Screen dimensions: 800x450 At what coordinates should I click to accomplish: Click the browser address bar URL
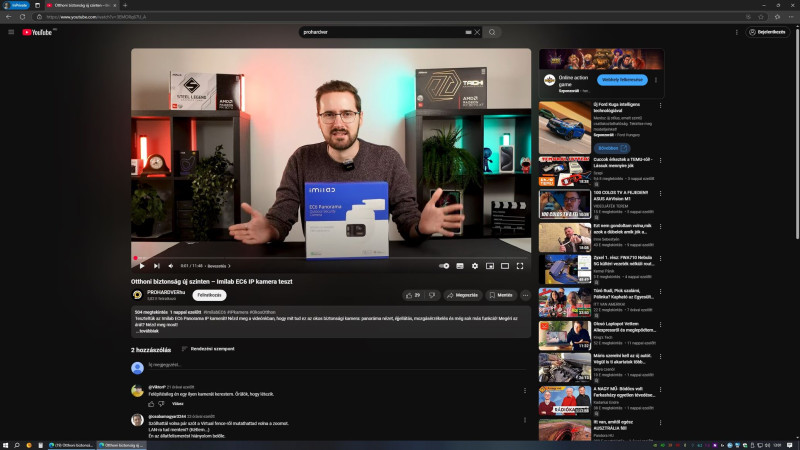(x=96, y=17)
